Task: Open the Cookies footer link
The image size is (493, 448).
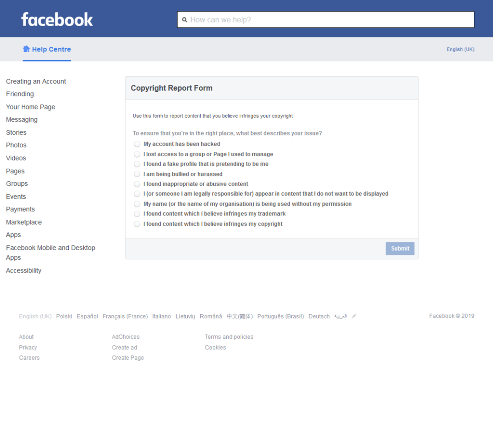Action: pyautogui.click(x=215, y=347)
